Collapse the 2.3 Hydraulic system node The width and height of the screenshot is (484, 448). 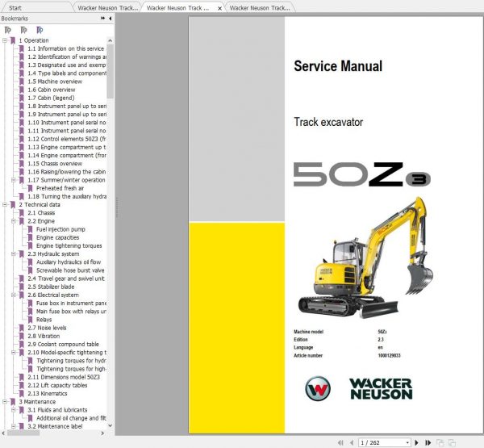(13, 254)
